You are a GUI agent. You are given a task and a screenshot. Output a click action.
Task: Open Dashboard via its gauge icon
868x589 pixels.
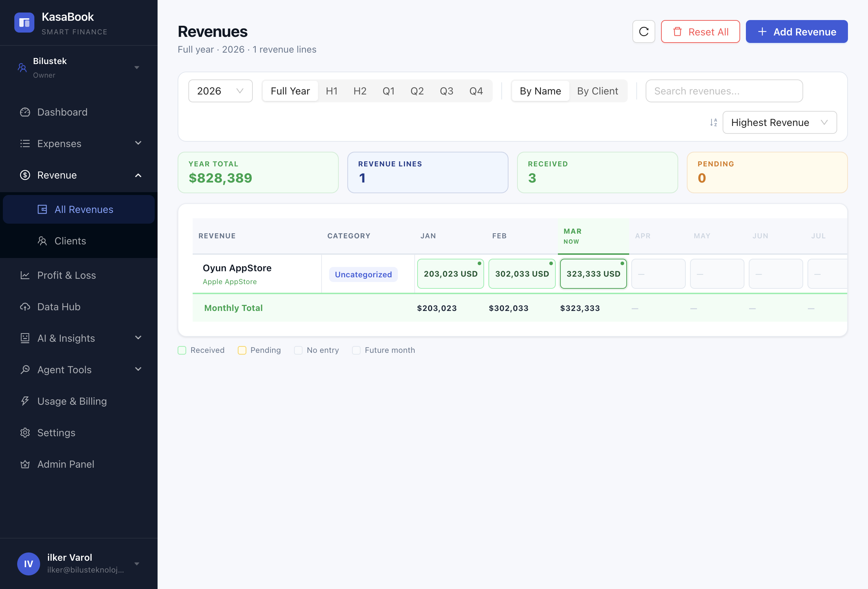pyautogui.click(x=25, y=112)
